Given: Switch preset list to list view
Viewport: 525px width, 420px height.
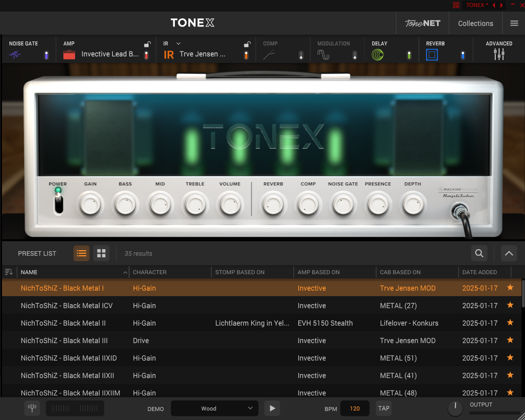Looking at the screenshot, I should (x=81, y=253).
